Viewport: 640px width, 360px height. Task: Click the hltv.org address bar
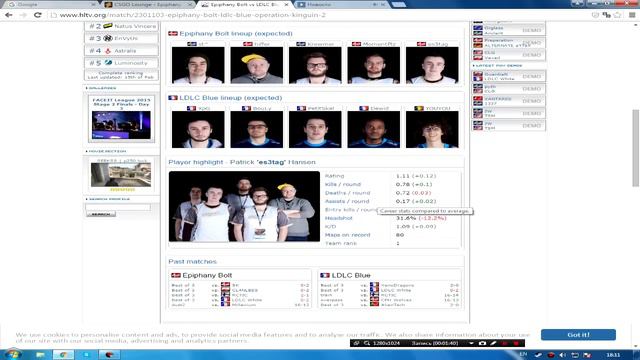tap(318, 15)
